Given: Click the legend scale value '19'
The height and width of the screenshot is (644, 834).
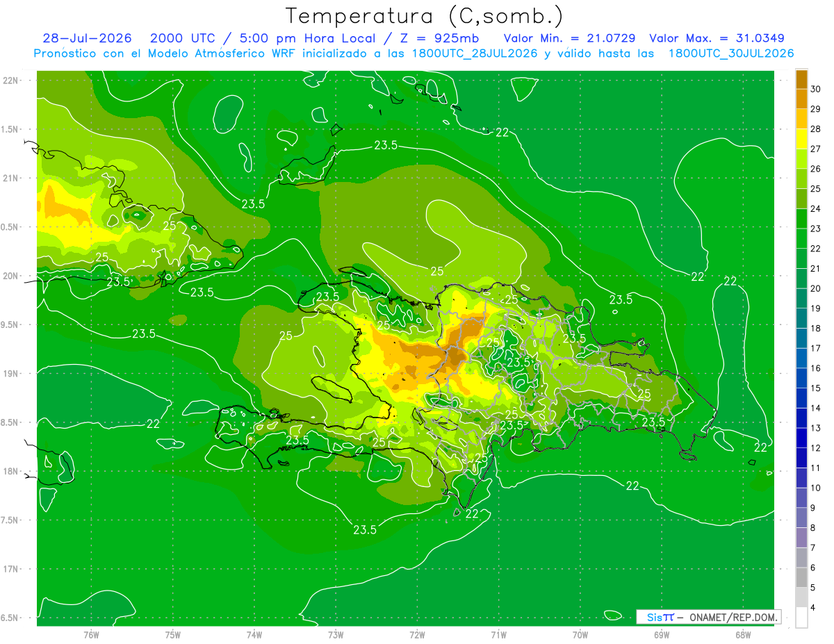Looking at the screenshot, I should pyautogui.click(x=815, y=308).
